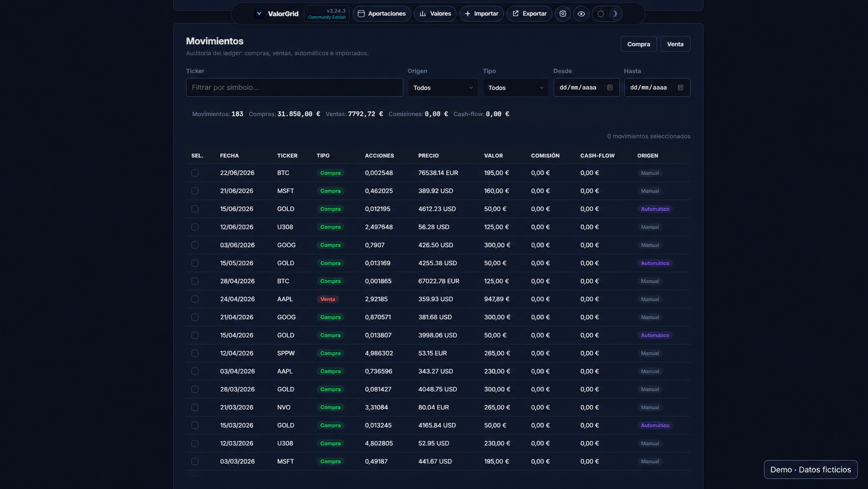
Task: Select the 28/04/2026 BTC row checkbox
Action: (x=195, y=281)
